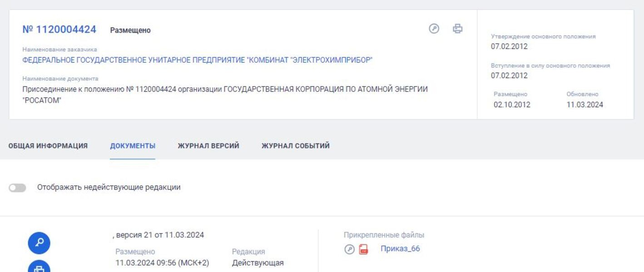The image size is (644, 272).
Task: Click the document name text Присоединение к положению
Action: click(x=225, y=95)
